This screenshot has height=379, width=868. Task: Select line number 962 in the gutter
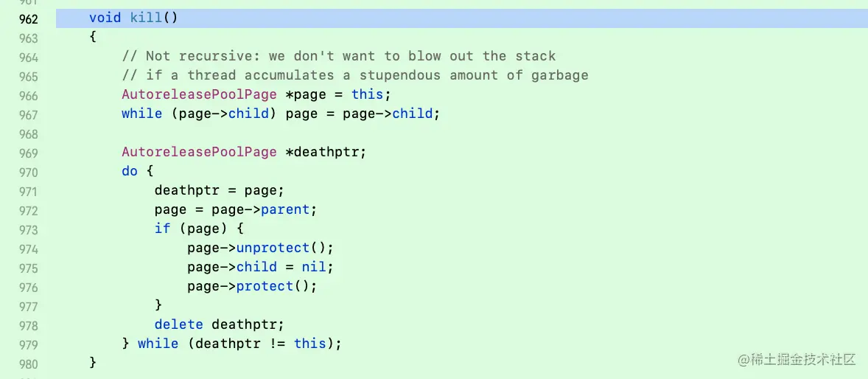click(29, 18)
